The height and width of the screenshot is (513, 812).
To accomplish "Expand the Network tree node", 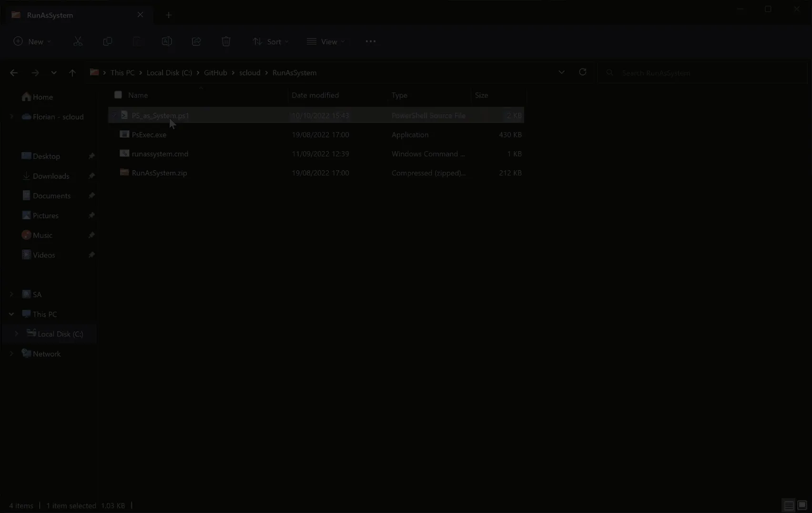I will [x=11, y=354].
